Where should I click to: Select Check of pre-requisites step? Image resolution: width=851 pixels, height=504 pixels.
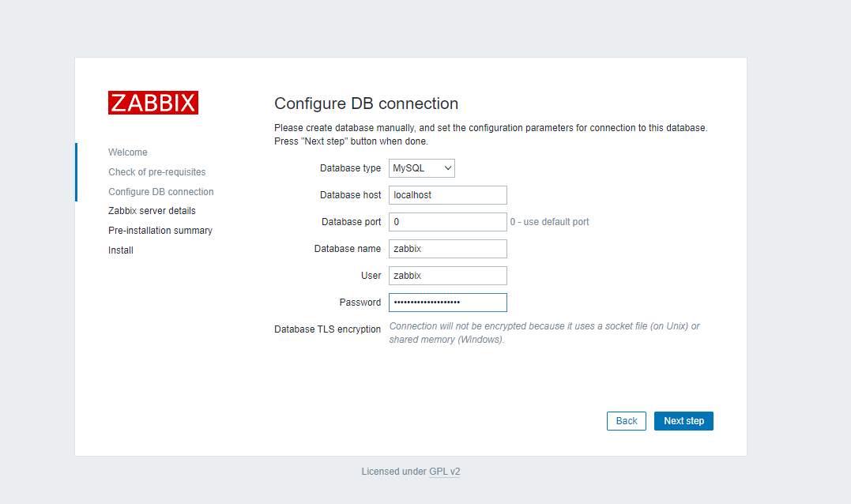(x=157, y=172)
